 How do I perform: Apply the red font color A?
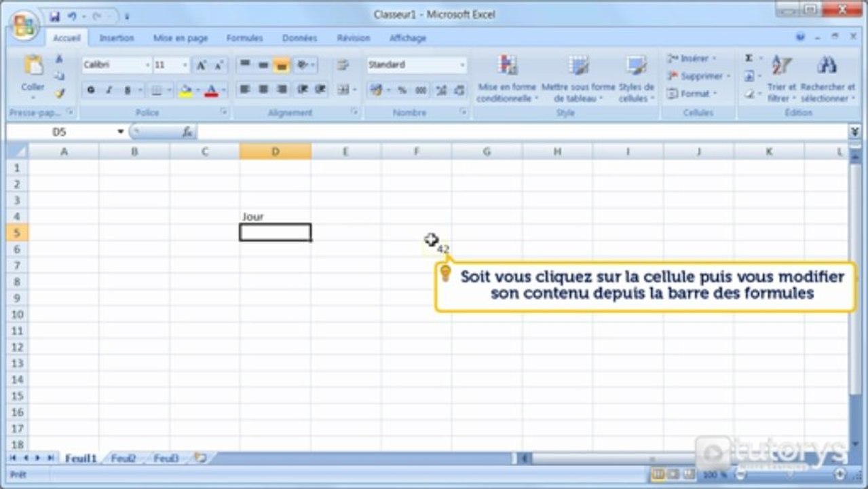click(211, 90)
